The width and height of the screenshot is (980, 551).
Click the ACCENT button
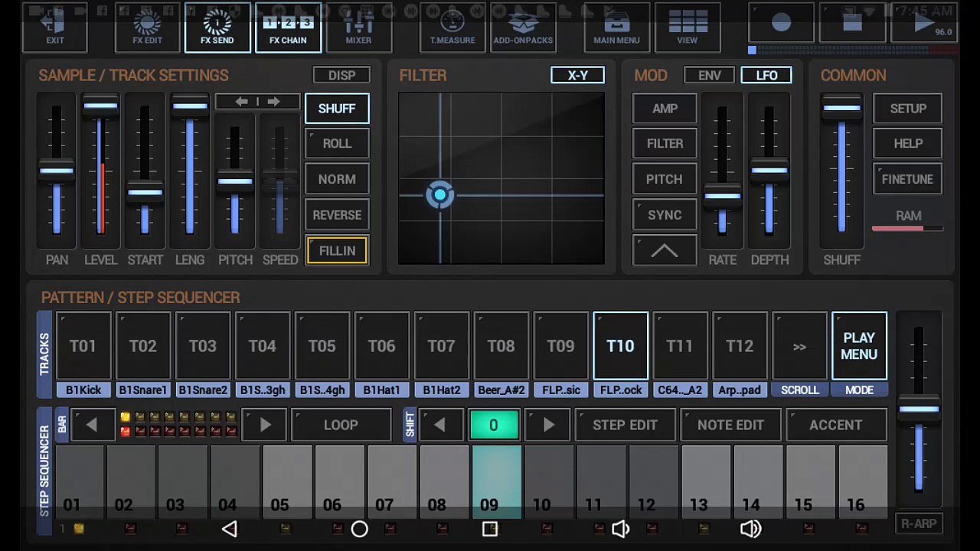(836, 425)
